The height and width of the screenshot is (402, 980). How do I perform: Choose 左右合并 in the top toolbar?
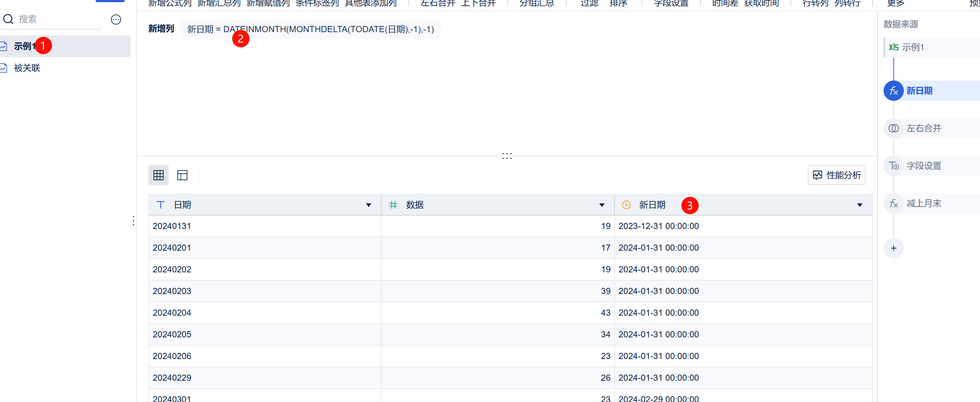[x=438, y=3]
